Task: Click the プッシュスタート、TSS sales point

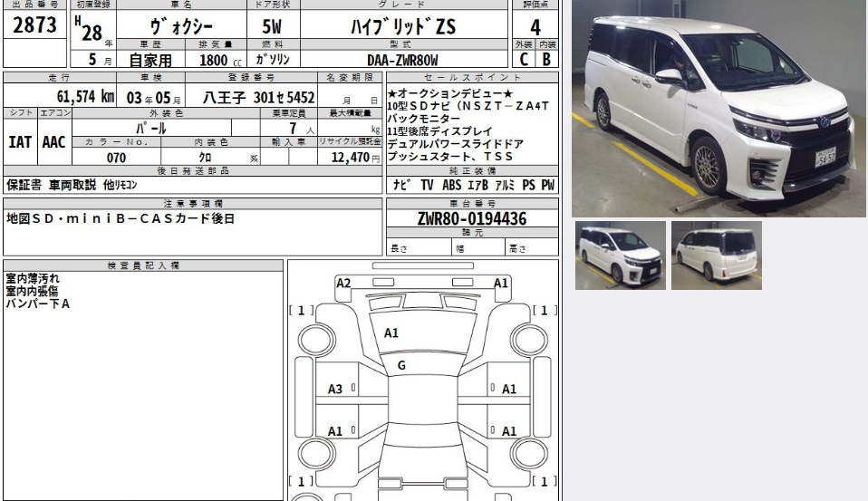Action: [x=450, y=157]
